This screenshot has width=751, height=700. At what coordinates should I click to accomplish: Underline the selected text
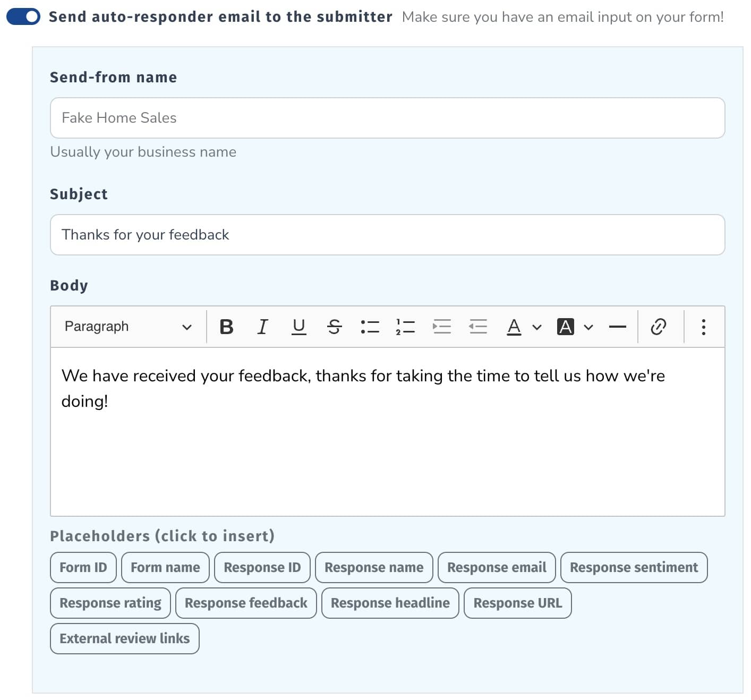[298, 327]
